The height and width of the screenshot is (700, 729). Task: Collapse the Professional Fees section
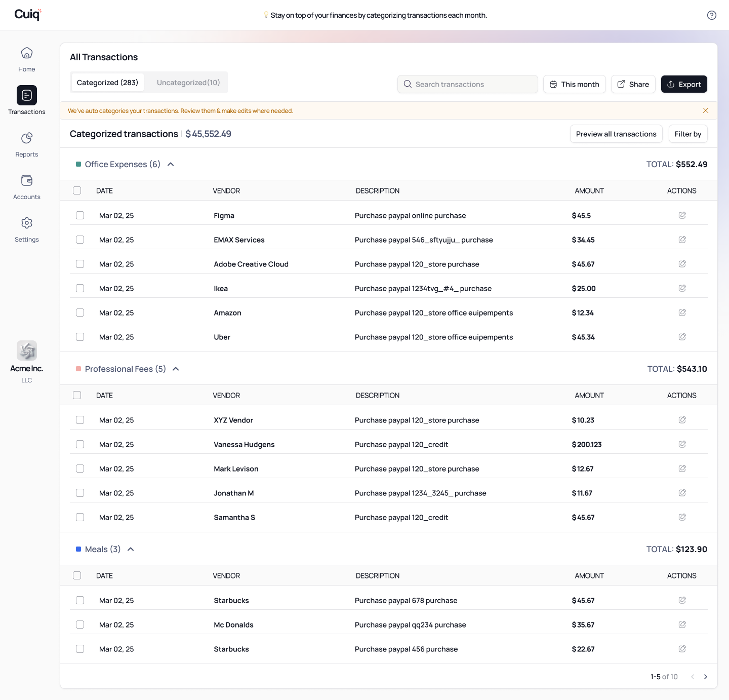click(x=176, y=369)
